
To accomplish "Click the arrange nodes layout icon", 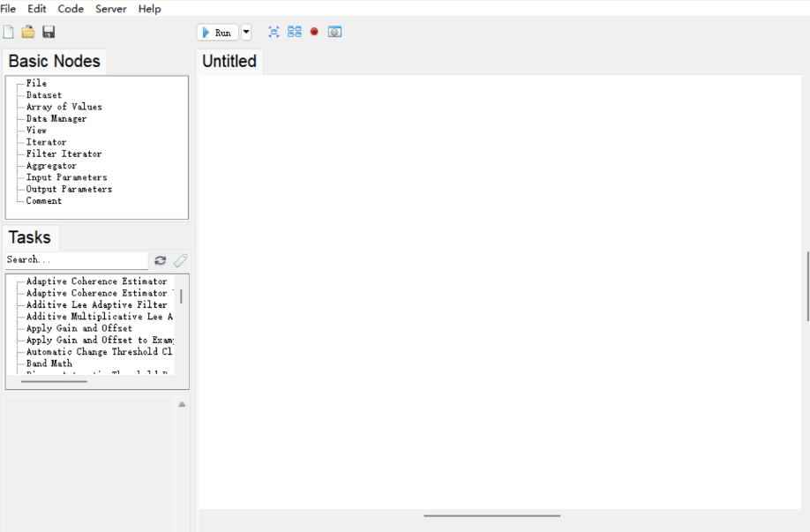I will tap(295, 32).
